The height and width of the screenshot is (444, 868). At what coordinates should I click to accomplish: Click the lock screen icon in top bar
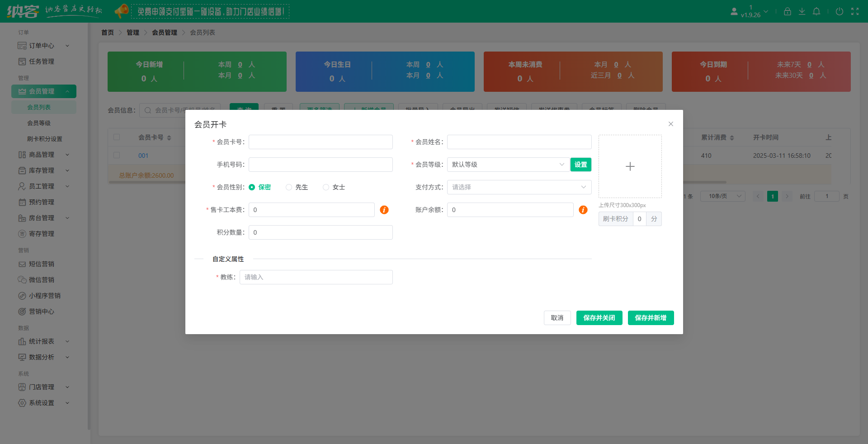787,11
